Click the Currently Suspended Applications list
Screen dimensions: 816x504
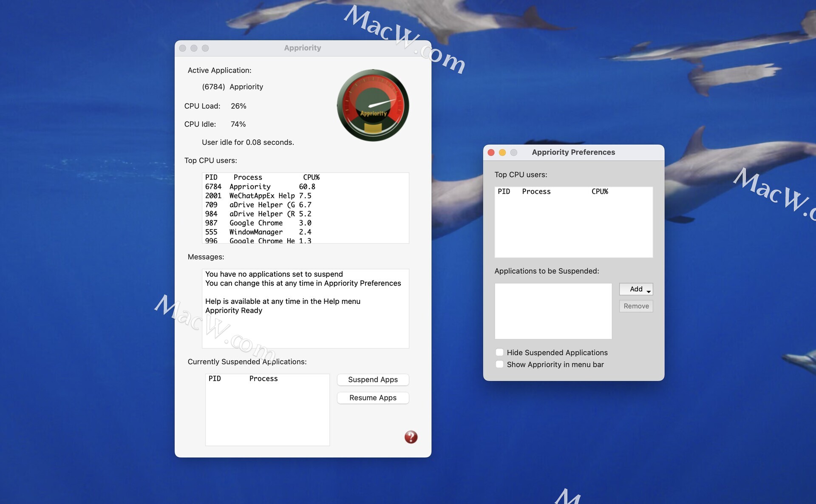[x=267, y=410]
